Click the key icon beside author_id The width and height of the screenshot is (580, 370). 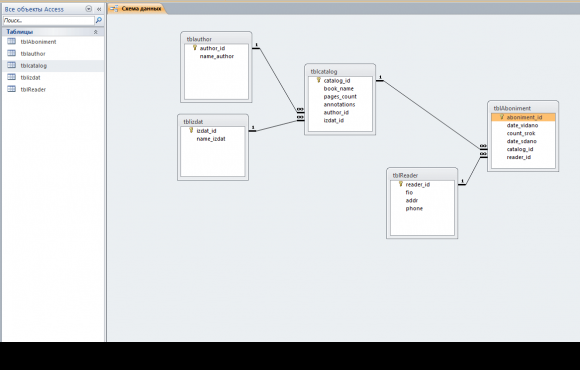pyautogui.click(x=195, y=48)
